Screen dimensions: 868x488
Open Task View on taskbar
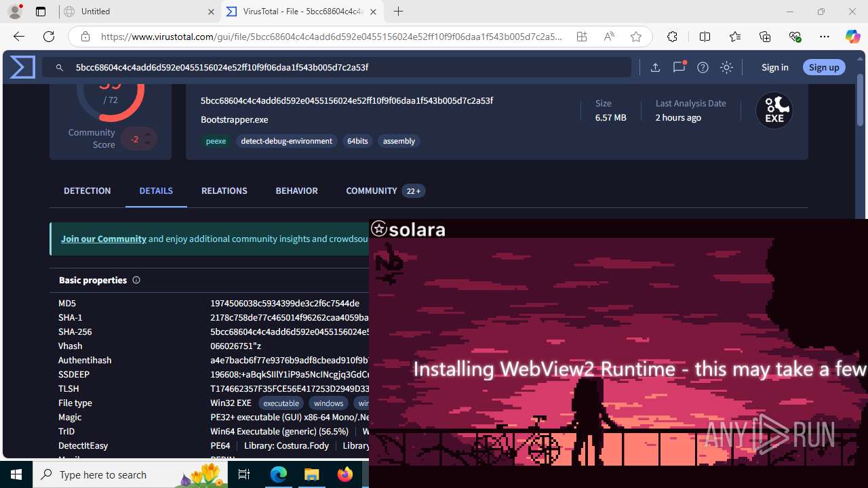tap(245, 474)
